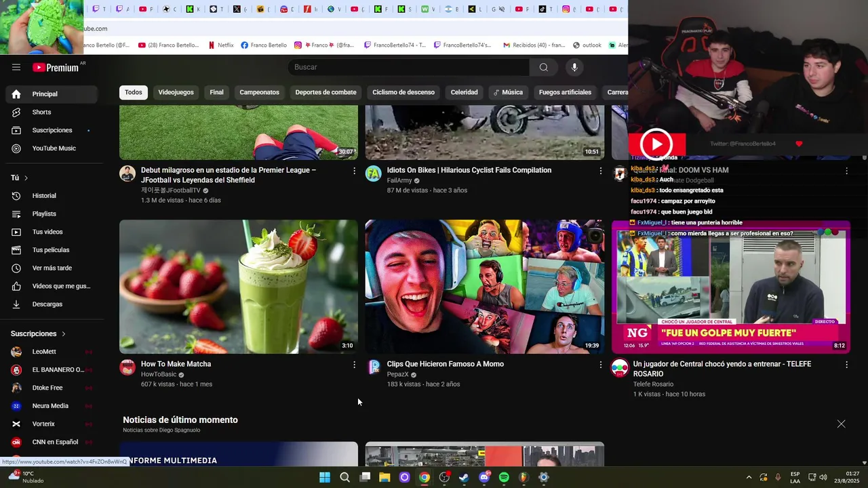The width and height of the screenshot is (868, 488).
Task: Open Tus videos in sidebar
Action: click(x=52, y=232)
